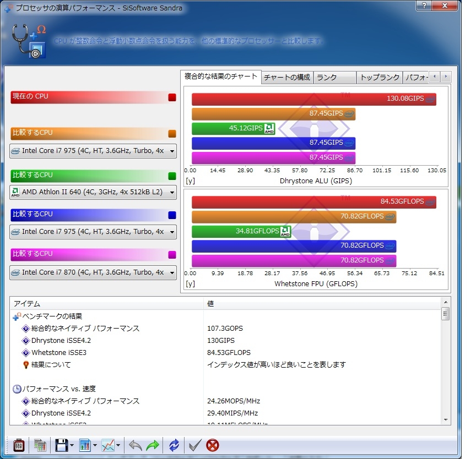Click the gray checkmark OK icon
This screenshot has height=459, width=476.
[x=194, y=445]
